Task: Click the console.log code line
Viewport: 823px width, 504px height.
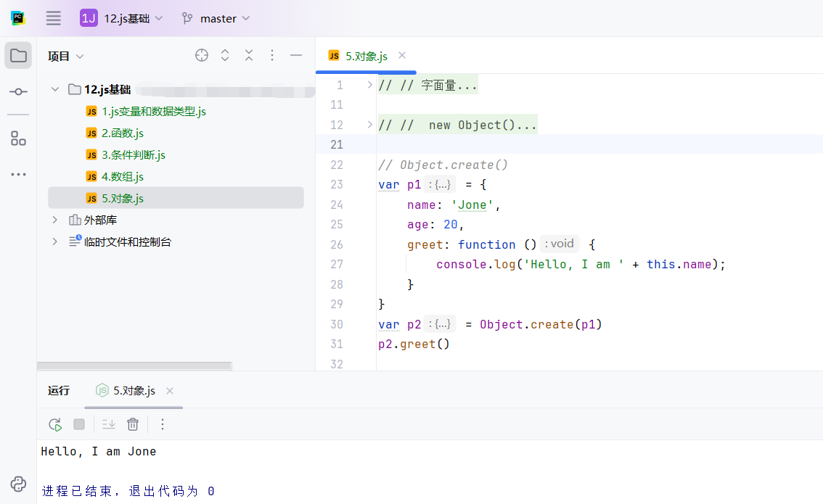Action: tap(581, 264)
